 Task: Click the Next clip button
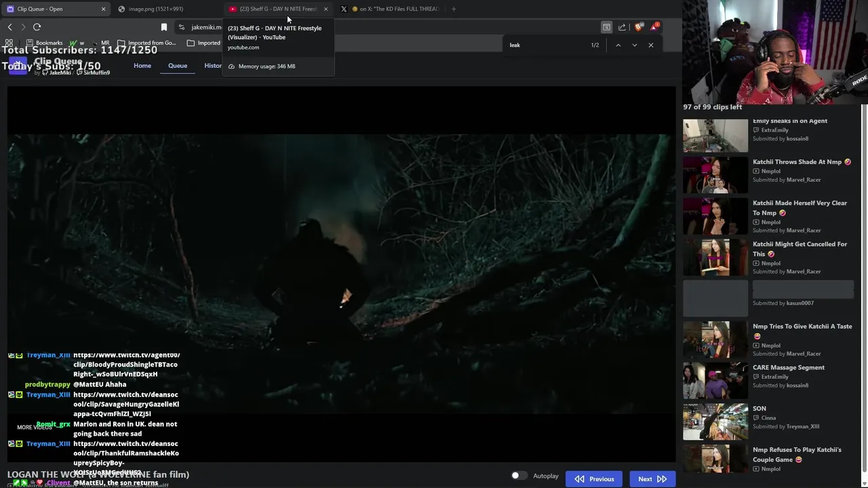pos(652,479)
